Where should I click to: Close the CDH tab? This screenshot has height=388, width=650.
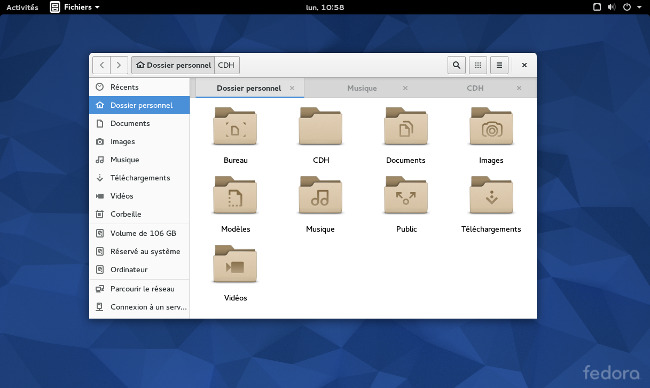519,88
